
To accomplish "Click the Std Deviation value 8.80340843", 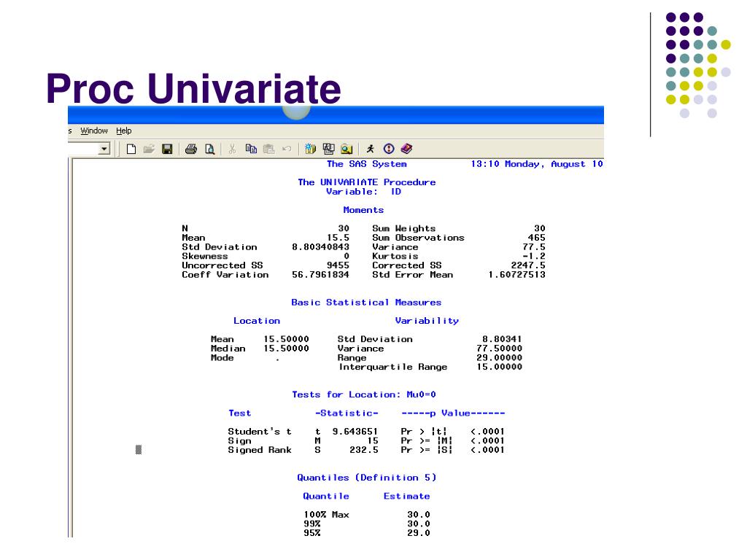I will pyautogui.click(x=321, y=247).
